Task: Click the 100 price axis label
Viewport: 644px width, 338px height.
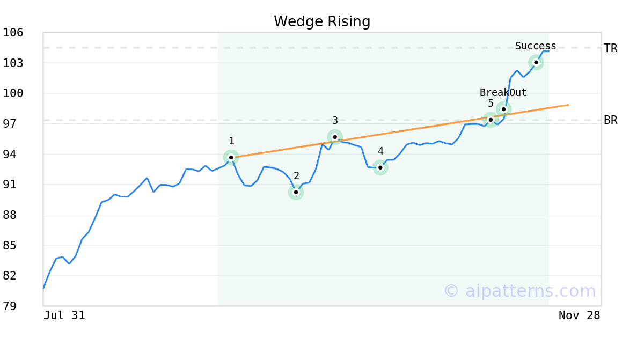Action: point(13,93)
